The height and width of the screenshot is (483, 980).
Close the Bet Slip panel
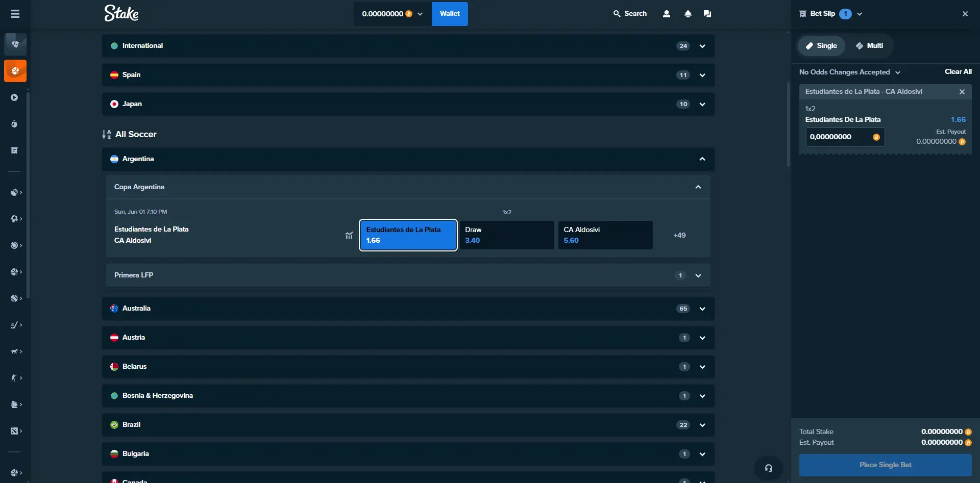tap(965, 14)
